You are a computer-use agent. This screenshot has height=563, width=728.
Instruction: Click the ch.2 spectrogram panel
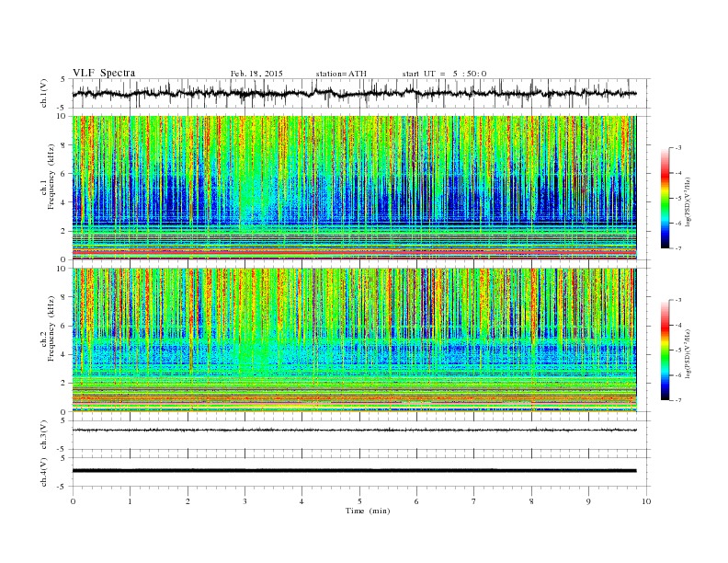click(354, 339)
